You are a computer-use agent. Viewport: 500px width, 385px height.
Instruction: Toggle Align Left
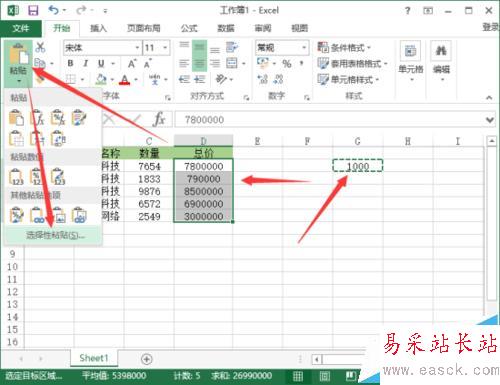(x=184, y=63)
